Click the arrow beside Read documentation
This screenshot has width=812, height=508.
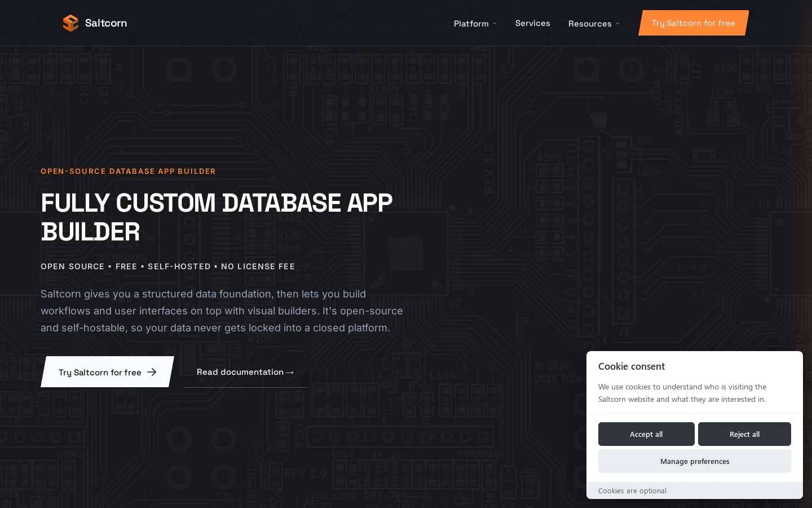coord(290,373)
